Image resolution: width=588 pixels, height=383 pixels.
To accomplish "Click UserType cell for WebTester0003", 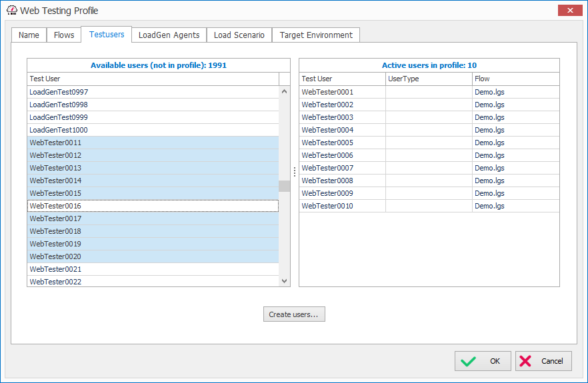I will click(429, 117).
